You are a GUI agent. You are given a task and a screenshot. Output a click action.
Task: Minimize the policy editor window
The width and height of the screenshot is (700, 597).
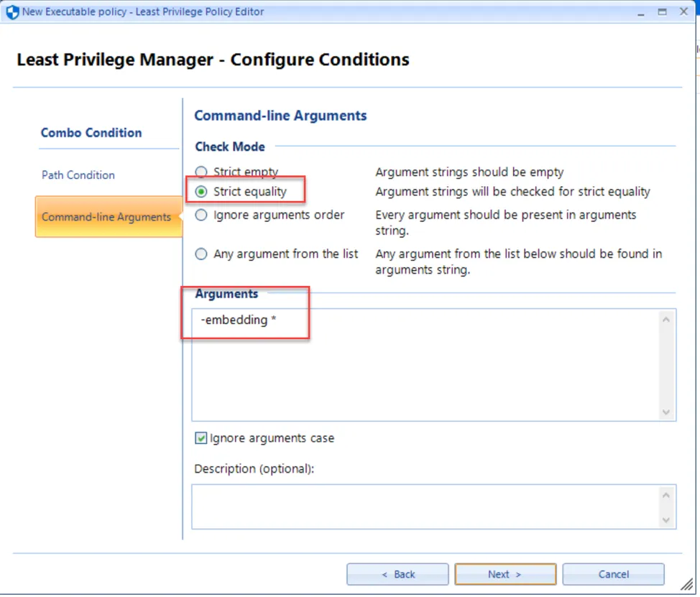pos(641,14)
